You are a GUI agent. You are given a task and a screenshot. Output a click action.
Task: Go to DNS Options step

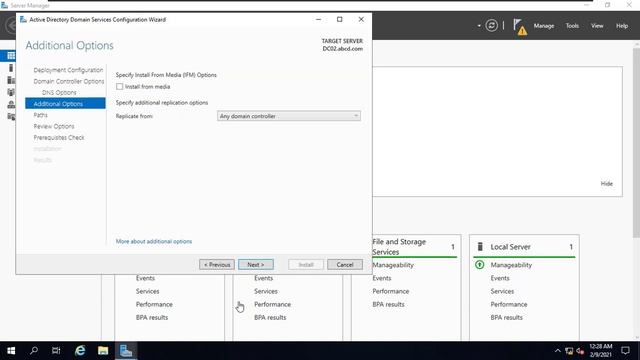click(59, 93)
